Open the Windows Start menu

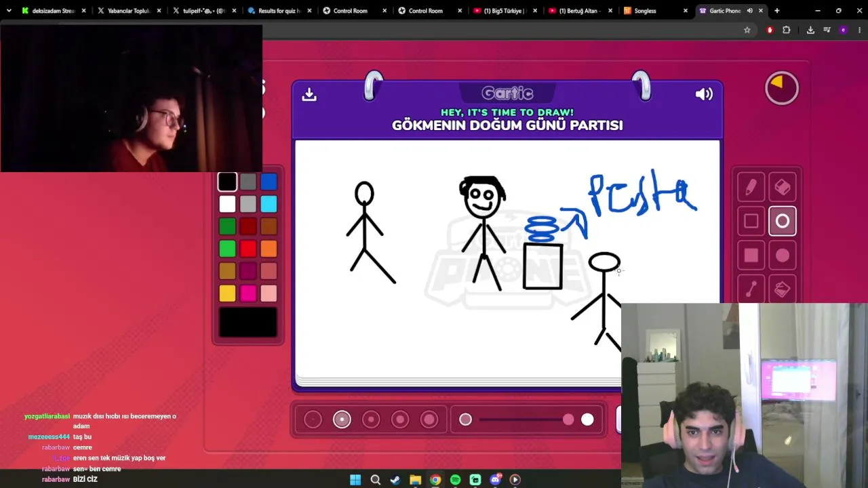click(355, 480)
